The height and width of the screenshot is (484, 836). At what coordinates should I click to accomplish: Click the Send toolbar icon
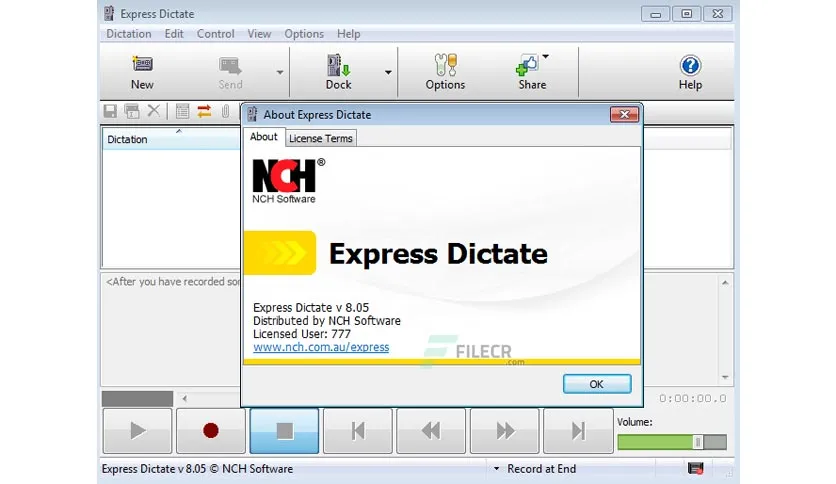tap(230, 72)
